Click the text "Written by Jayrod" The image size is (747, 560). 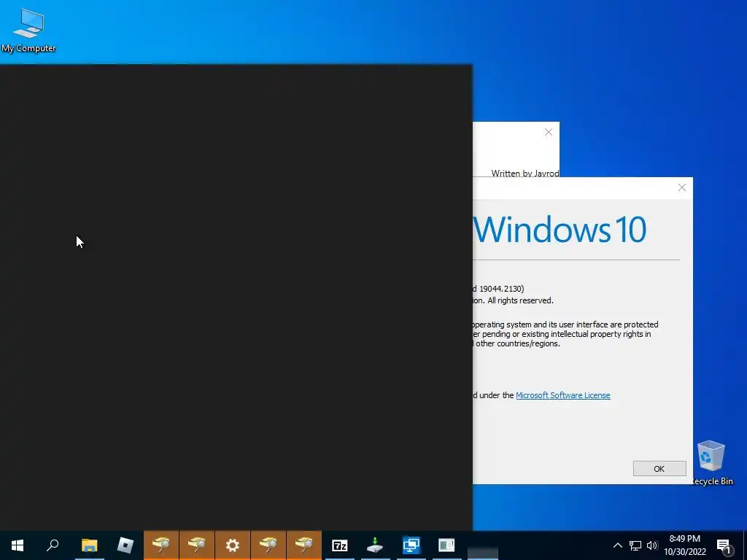click(525, 173)
